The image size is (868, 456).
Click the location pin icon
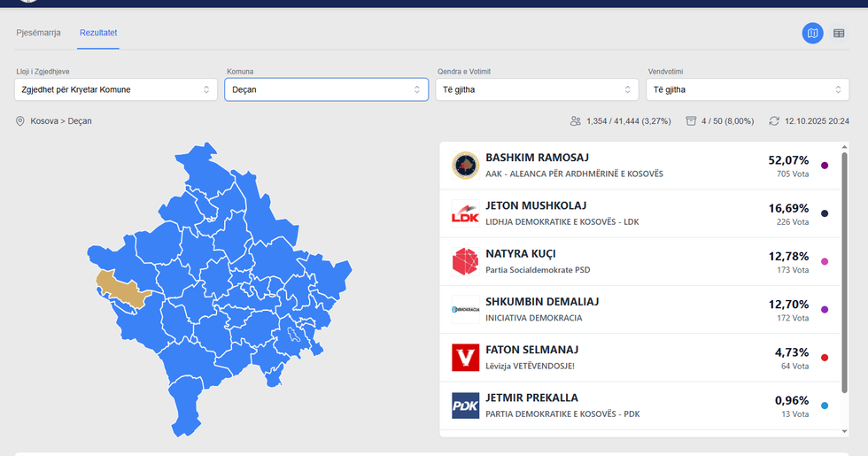click(x=20, y=121)
